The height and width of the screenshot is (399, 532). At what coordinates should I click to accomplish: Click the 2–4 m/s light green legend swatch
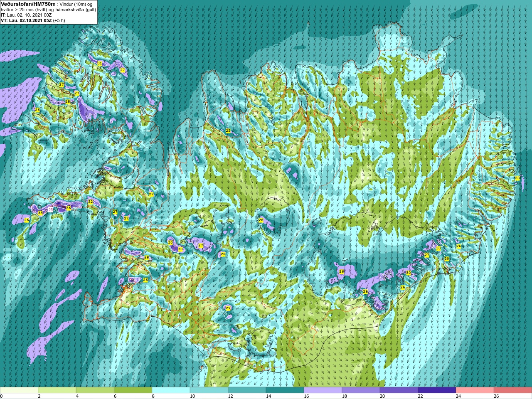(57, 390)
